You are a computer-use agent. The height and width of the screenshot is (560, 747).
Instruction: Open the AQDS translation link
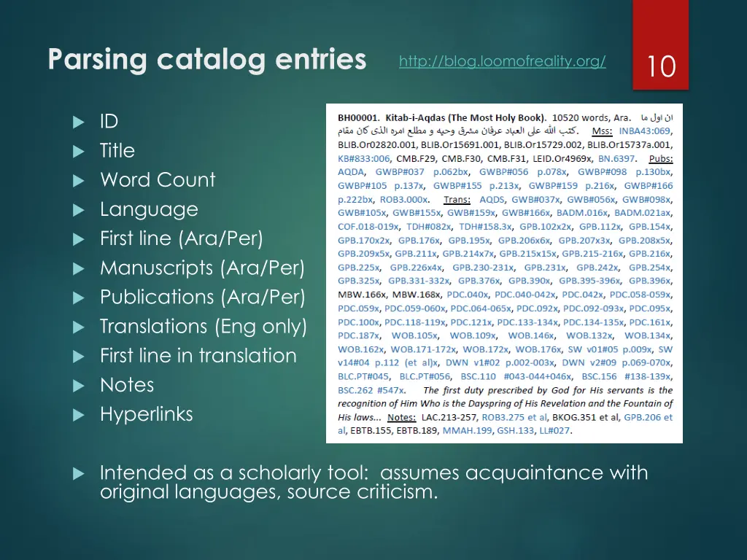pyautogui.click(x=492, y=200)
